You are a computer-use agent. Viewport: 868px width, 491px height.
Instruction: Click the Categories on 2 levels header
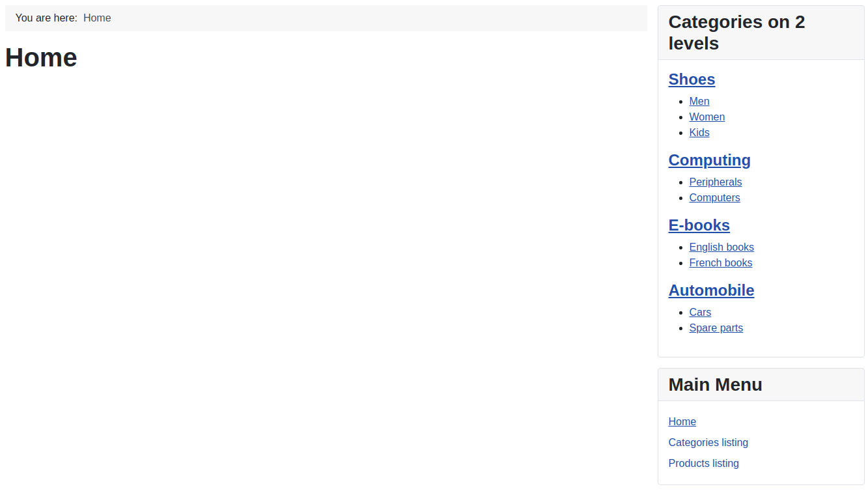[736, 33]
